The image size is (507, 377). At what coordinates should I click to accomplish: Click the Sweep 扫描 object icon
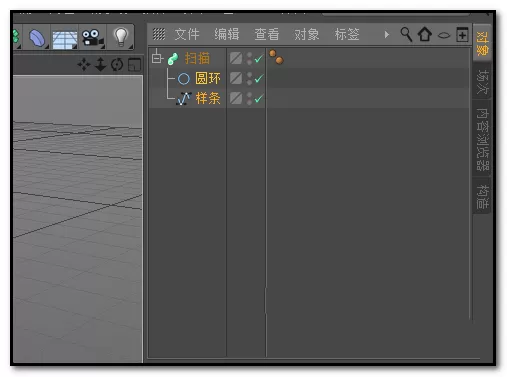point(173,59)
